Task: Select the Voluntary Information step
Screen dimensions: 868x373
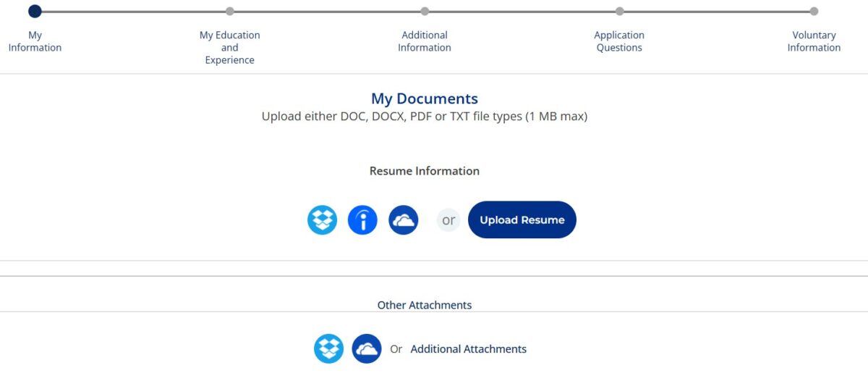Action: [x=814, y=41]
